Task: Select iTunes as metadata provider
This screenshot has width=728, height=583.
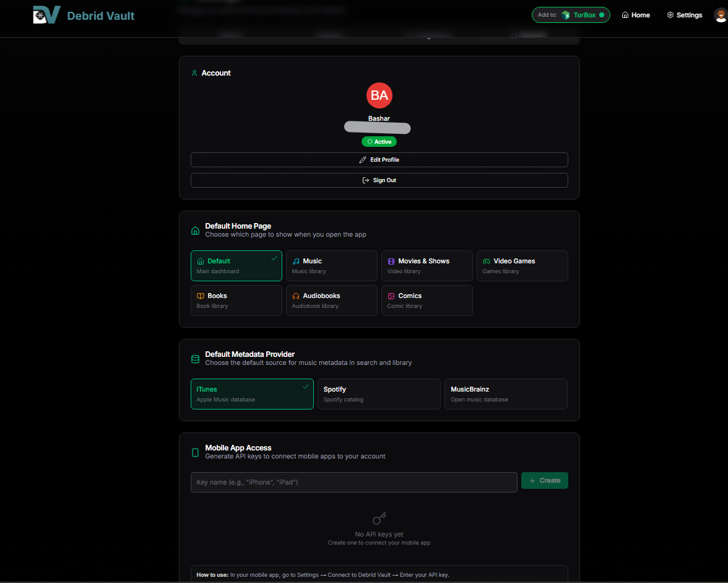Action: pos(252,394)
